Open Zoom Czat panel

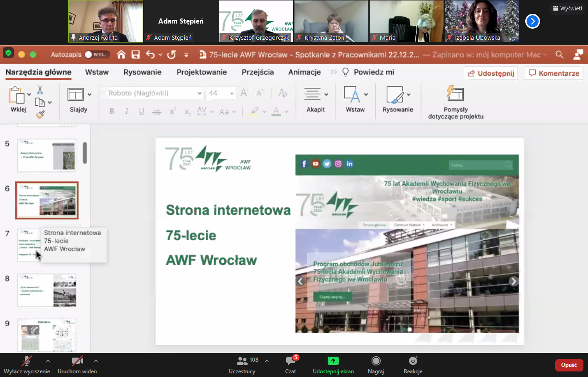[x=290, y=365]
